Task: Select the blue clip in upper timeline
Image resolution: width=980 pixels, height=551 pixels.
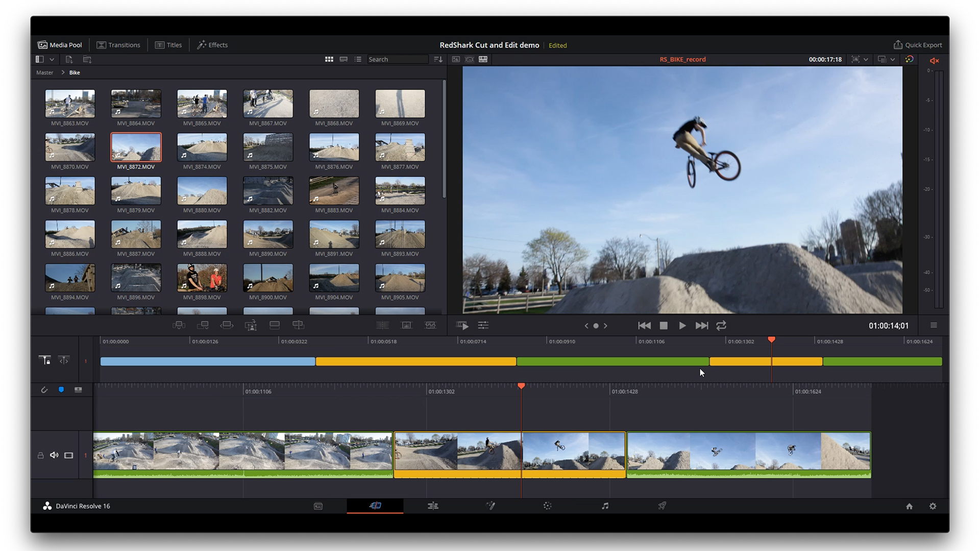Action: coord(208,361)
